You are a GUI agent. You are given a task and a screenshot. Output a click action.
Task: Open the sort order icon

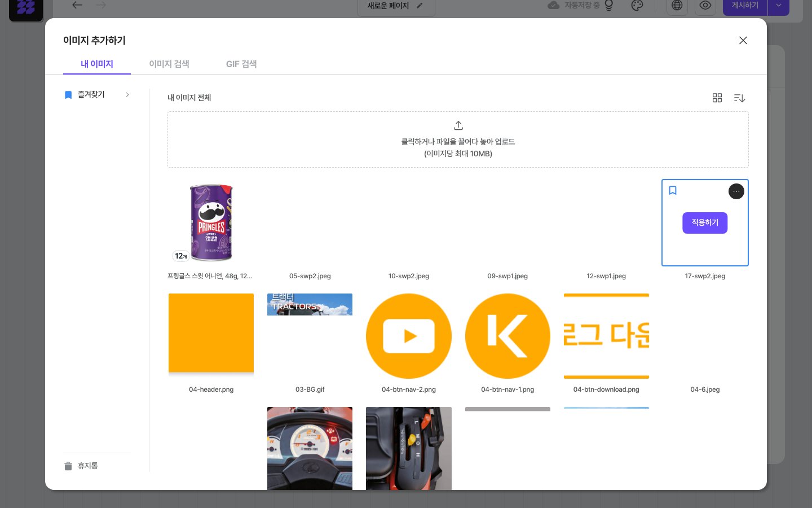[x=740, y=98]
